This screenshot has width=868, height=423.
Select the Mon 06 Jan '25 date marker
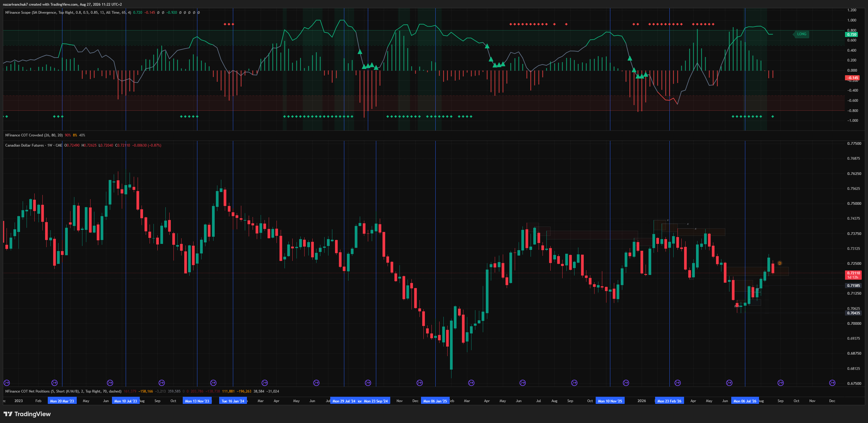435,401
